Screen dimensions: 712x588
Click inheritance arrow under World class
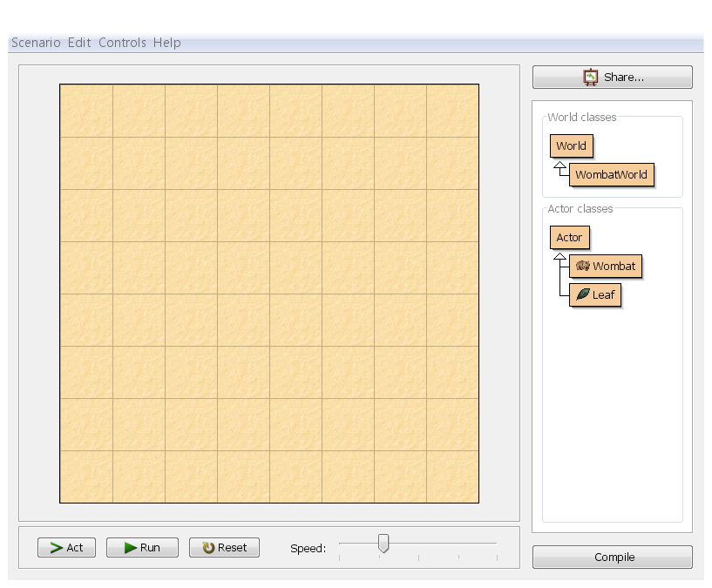[x=560, y=165]
